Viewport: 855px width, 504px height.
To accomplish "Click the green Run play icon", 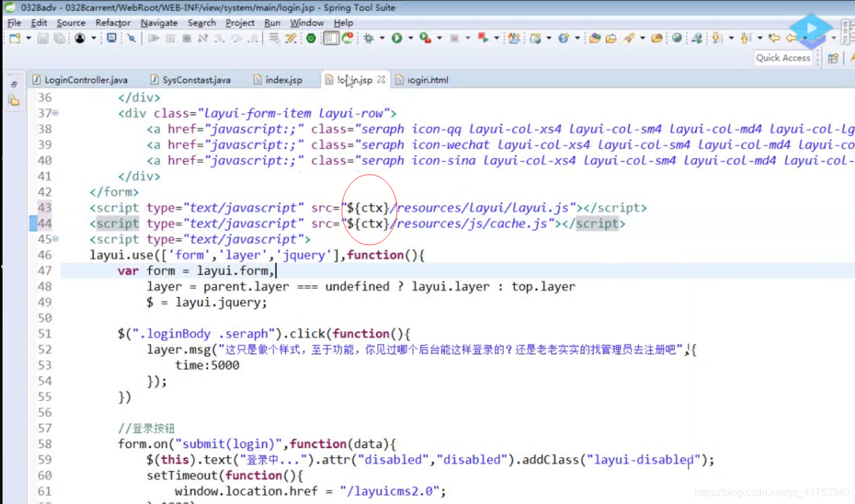I will 397,38.
